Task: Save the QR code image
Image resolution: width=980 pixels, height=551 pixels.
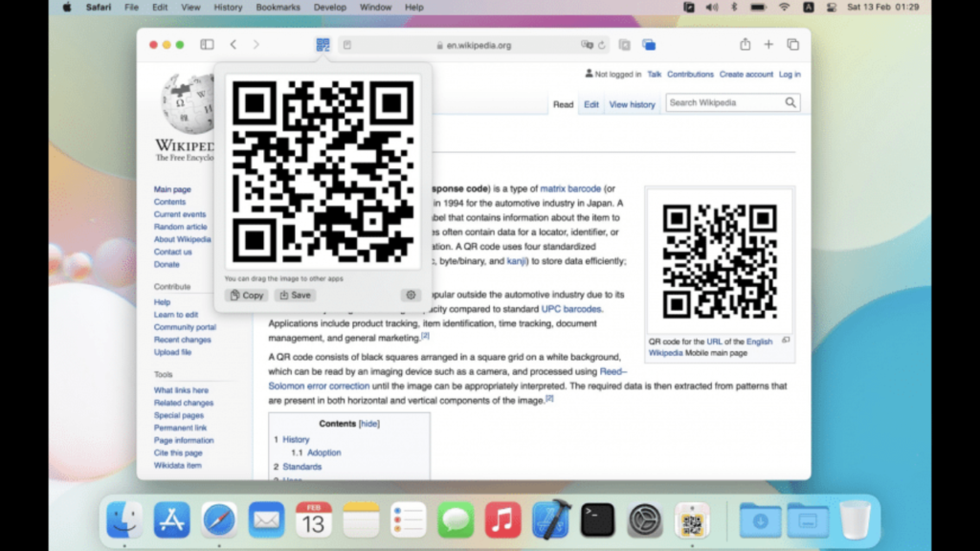Action: [x=295, y=296]
